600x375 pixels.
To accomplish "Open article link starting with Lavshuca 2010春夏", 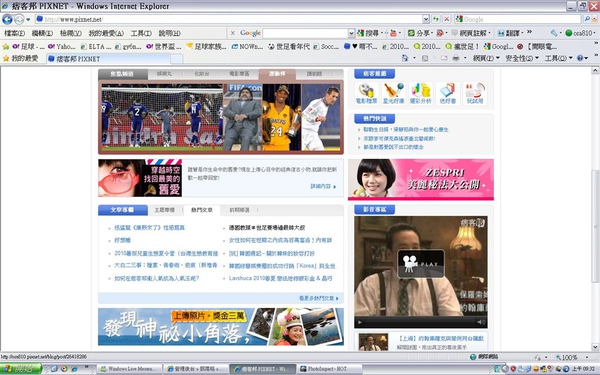I will pos(280,278).
